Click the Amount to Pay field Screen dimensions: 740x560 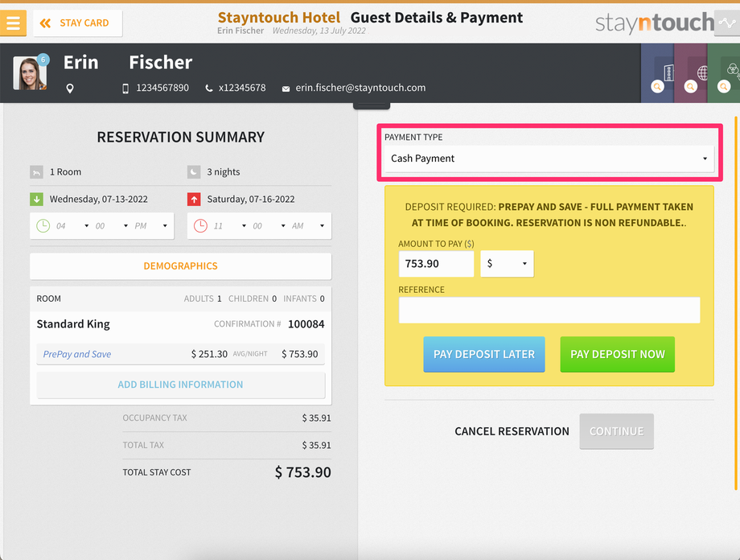(x=436, y=263)
